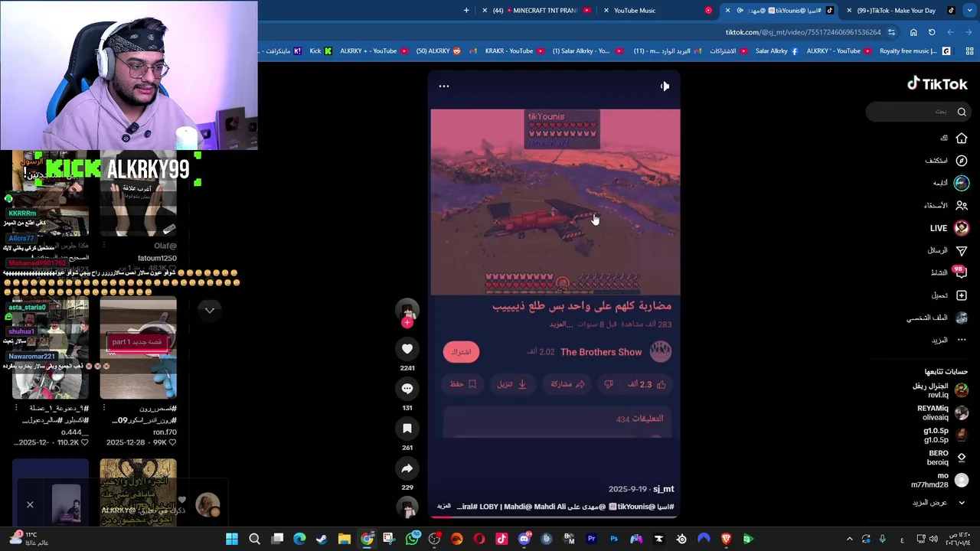The height and width of the screenshot is (551, 980).
Task: Open site settings tune icon in address bar
Action: [x=893, y=32]
